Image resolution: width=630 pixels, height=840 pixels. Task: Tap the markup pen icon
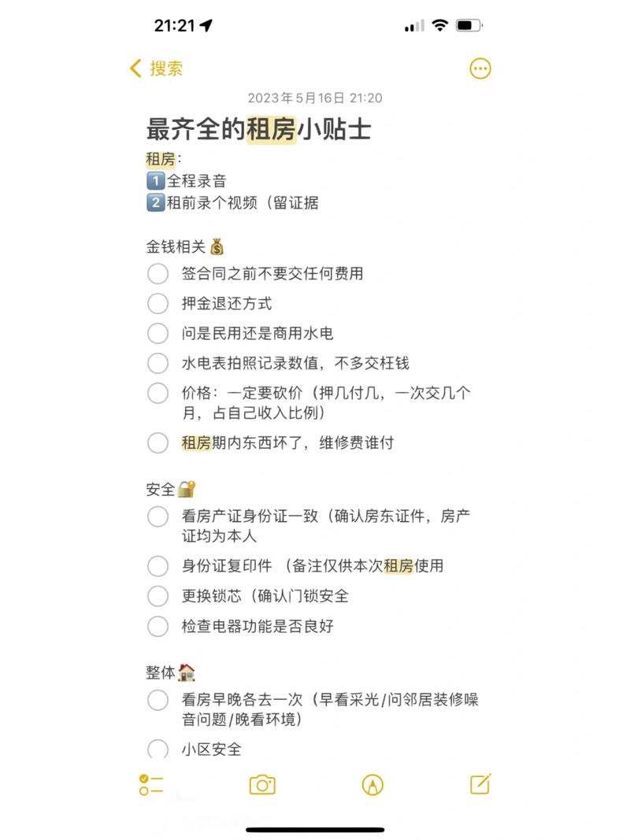click(x=372, y=784)
